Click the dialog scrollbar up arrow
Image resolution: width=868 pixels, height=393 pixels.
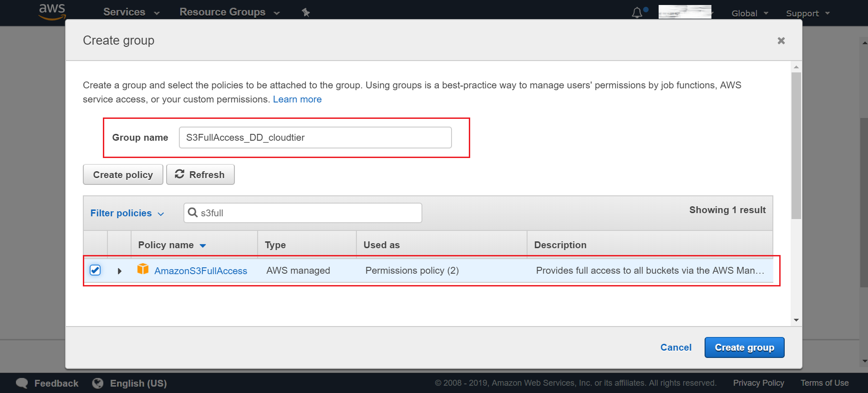[x=796, y=67]
